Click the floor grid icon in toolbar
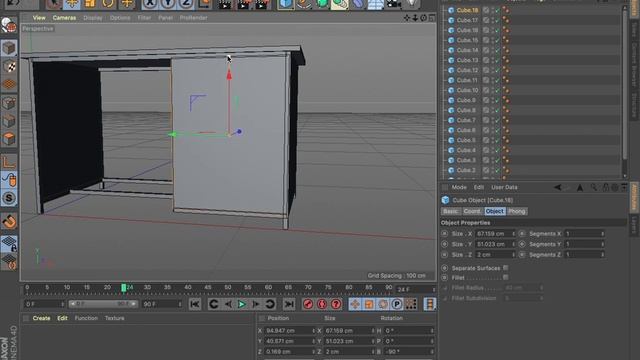This screenshot has width=640, height=360. [376, 4]
